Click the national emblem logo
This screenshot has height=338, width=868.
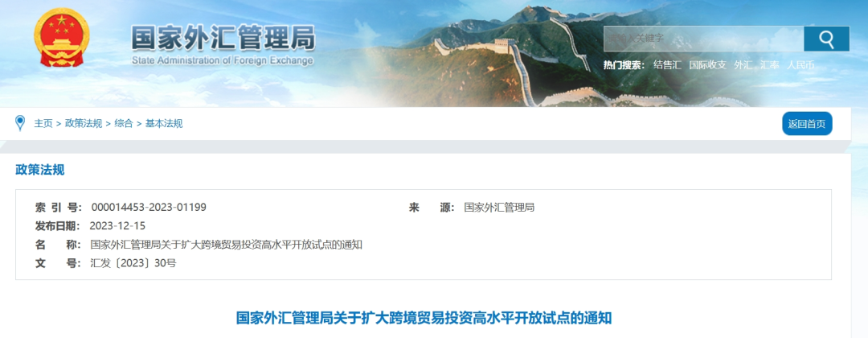click(61, 39)
